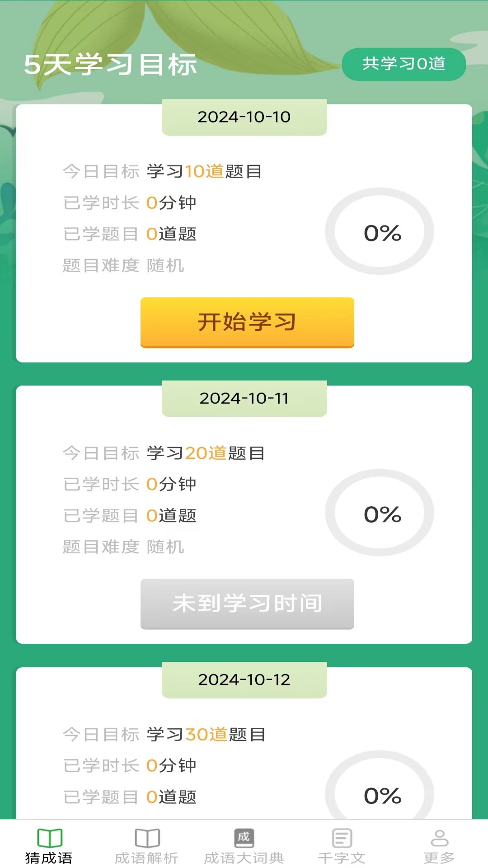Switch to the 千字文 tab label
488x868 pixels.
coord(342,858)
